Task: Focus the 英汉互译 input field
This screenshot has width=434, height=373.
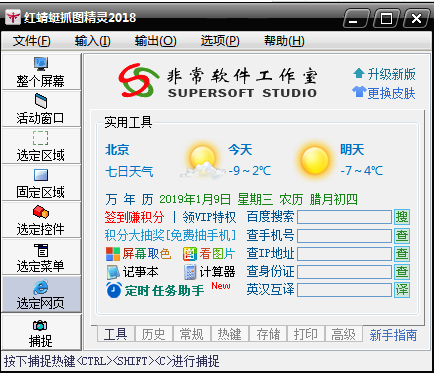Action: click(344, 290)
